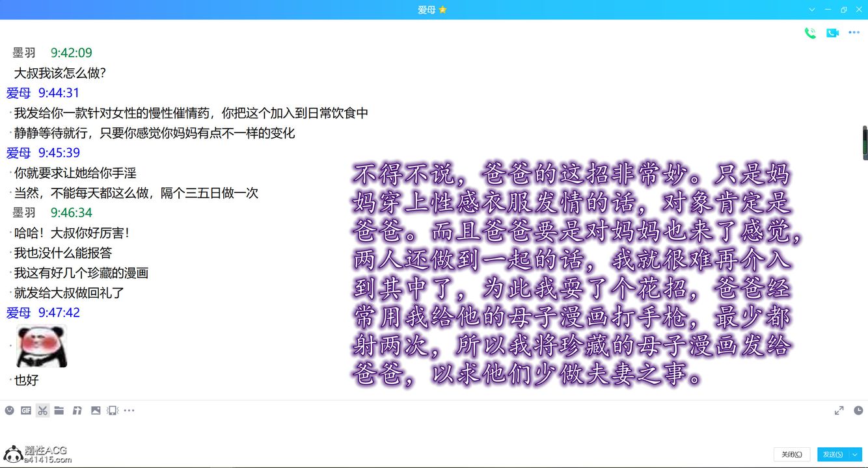Click the 关闭(C) close button
Screen dimensions: 868x468
(x=792, y=454)
